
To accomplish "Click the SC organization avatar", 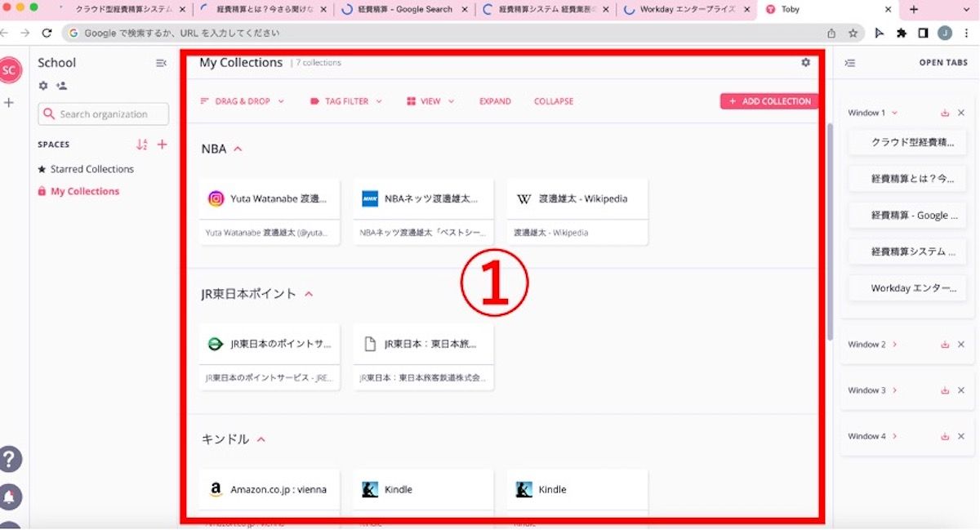I will pyautogui.click(x=9, y=70).
